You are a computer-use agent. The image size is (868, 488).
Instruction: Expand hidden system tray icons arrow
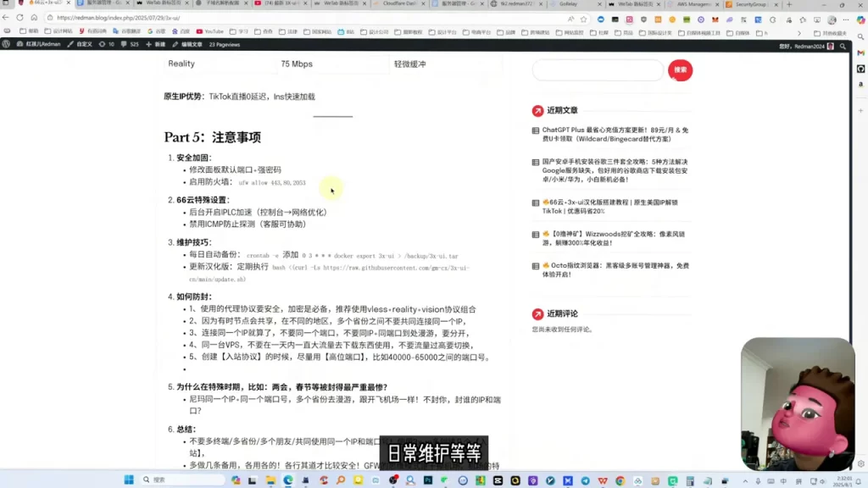click(x=745, y=481)
